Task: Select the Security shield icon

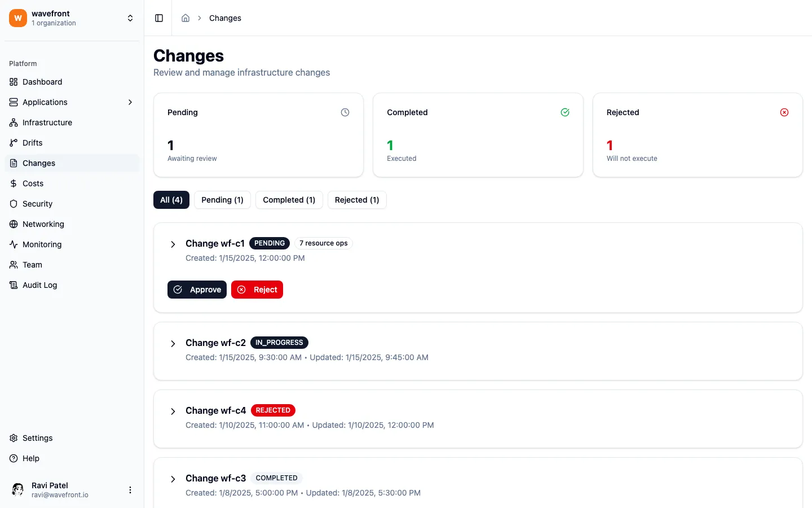Action: 12,204
